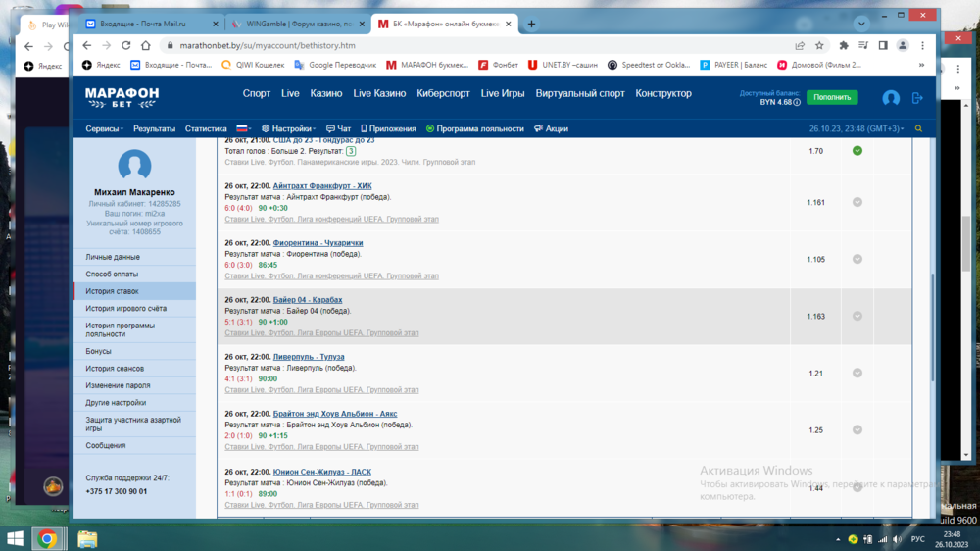Viewport: 980px width, 551px height.
Task: Click the search magnifier icon
Action: click(918, 128)
